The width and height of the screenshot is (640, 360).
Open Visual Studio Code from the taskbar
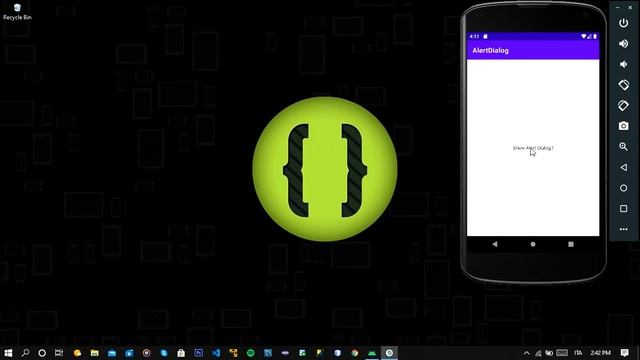tap(216, 353)
